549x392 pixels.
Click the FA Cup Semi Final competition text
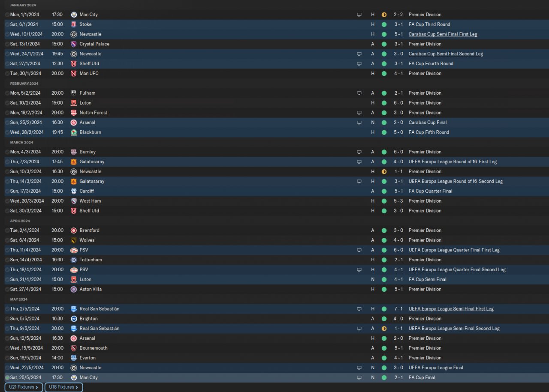(x=427, y=279)
